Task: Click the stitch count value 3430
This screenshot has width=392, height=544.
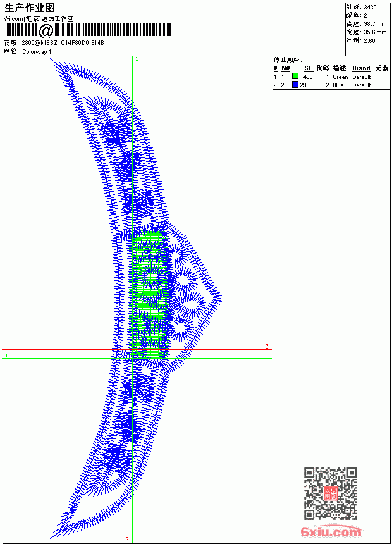Action: click(370, 8)
